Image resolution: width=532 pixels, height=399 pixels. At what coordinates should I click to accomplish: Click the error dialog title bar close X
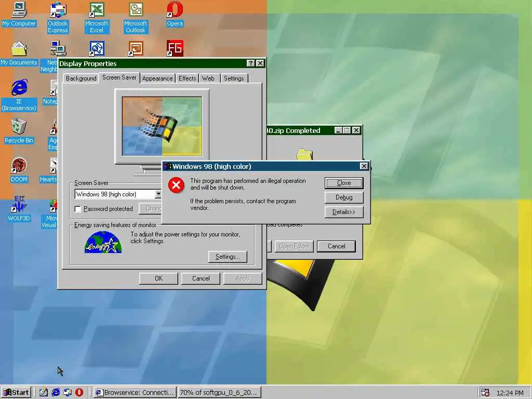click(364, 166)
